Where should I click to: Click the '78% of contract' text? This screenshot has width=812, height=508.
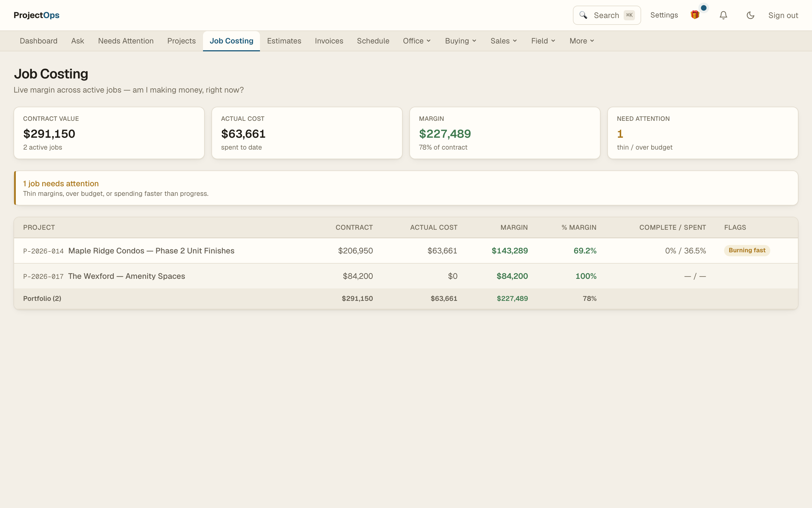[x=443, y=147]
